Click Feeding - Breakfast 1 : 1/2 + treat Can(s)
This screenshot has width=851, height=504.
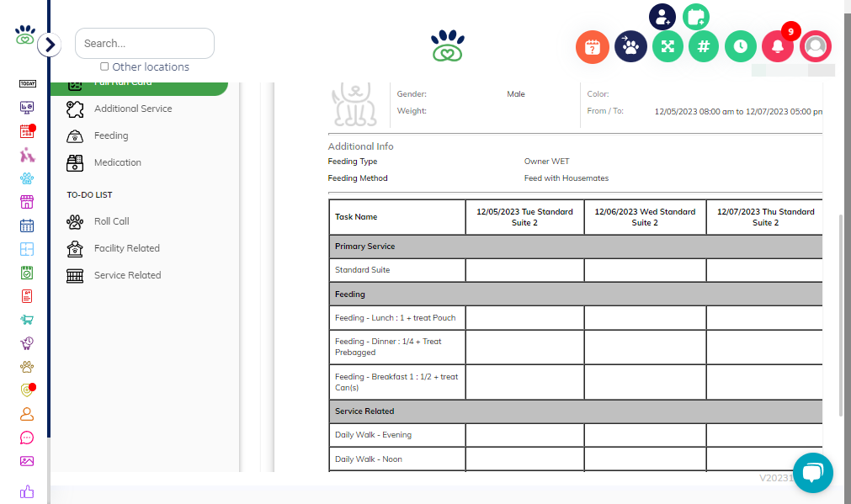click(397, 383)
